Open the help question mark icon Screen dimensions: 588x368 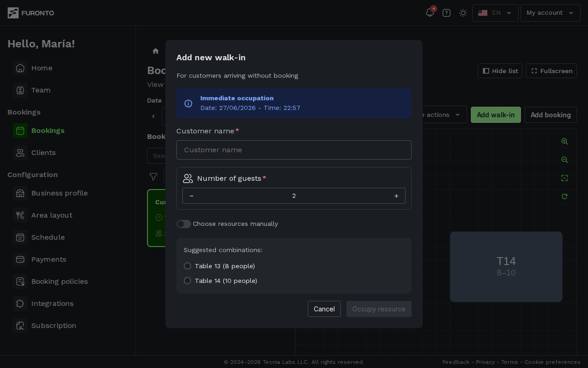pos(447,13)
